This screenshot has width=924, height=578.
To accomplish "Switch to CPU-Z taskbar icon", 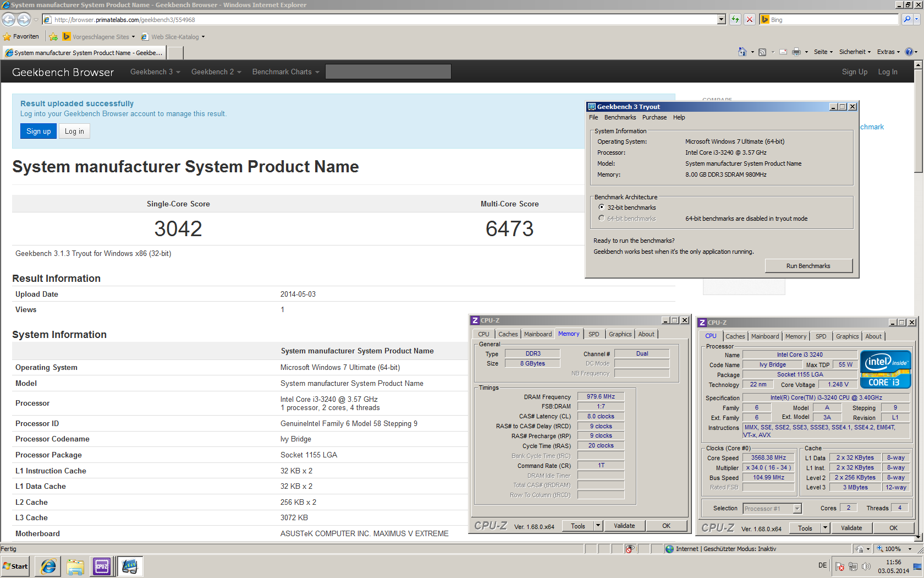I will [102, 566].
